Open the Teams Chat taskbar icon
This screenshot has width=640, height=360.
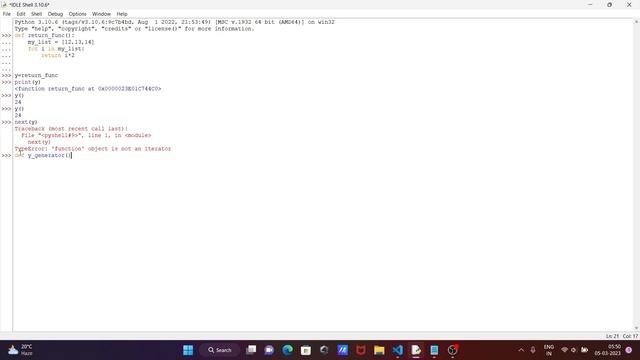point(269,350)
